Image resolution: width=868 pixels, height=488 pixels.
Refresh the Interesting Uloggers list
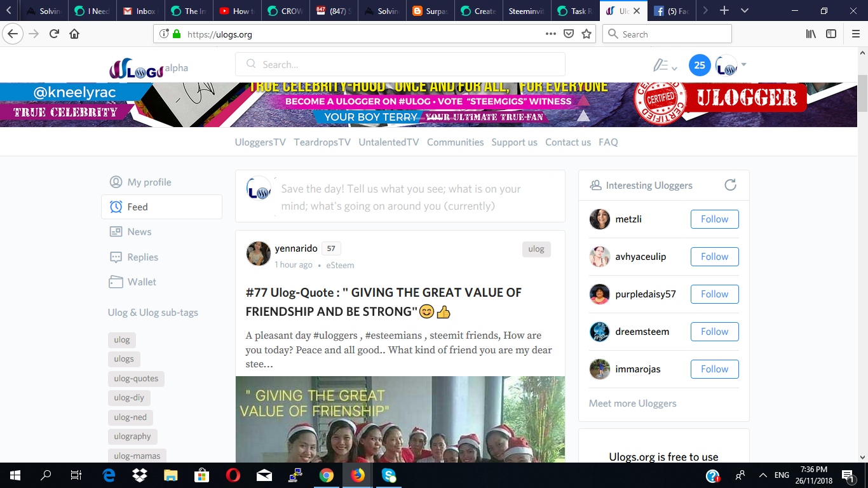point(730,185)
